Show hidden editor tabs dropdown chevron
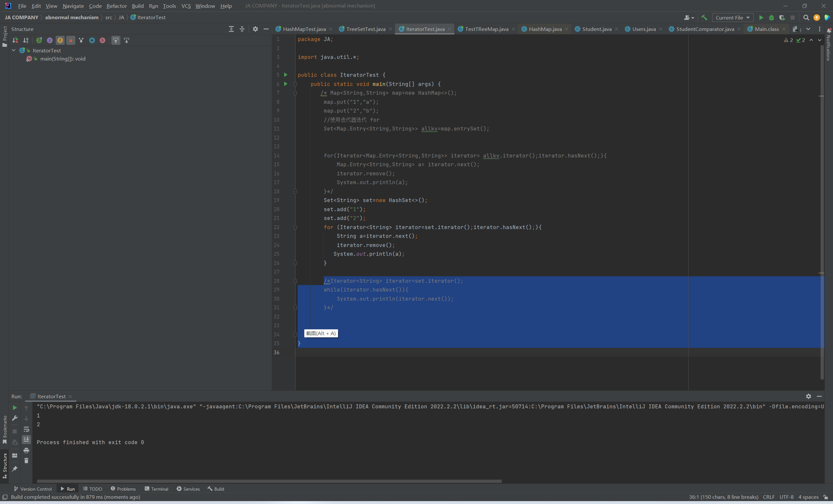This screenshot has width=833, height=504. (808, 29)
